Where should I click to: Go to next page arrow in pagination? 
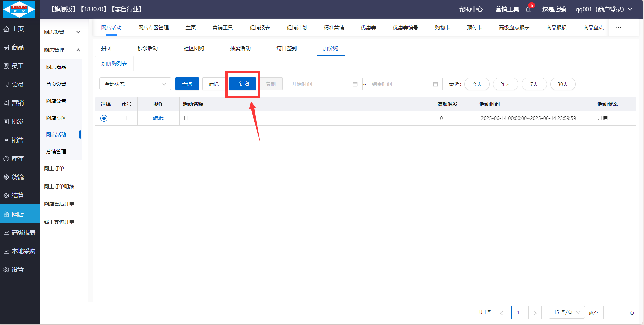(x=535, y=313)
